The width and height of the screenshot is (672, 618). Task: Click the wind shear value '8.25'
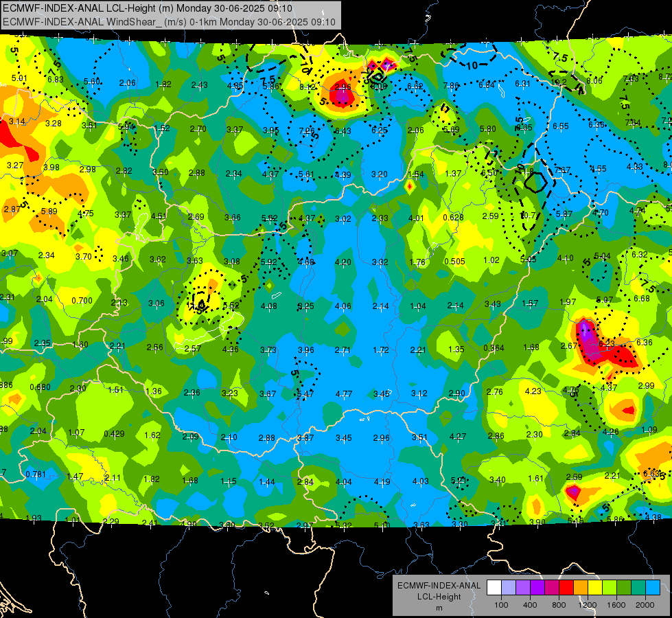pos(306,306)
